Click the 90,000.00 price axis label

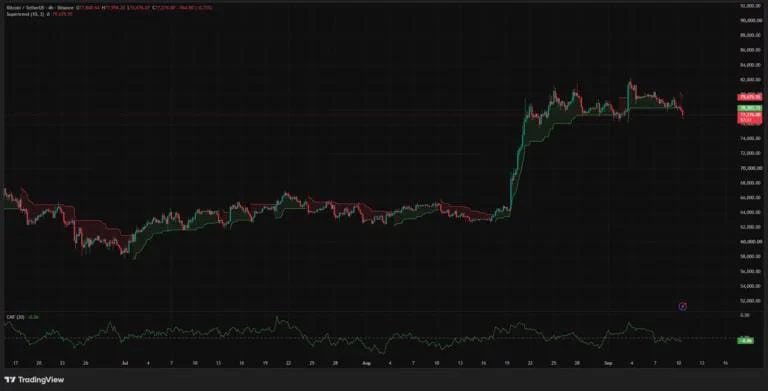(751, 21)
